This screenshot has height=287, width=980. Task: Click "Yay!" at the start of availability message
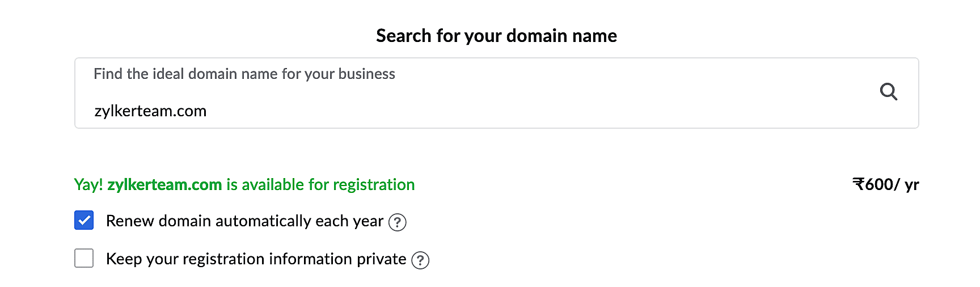[88, 185]
